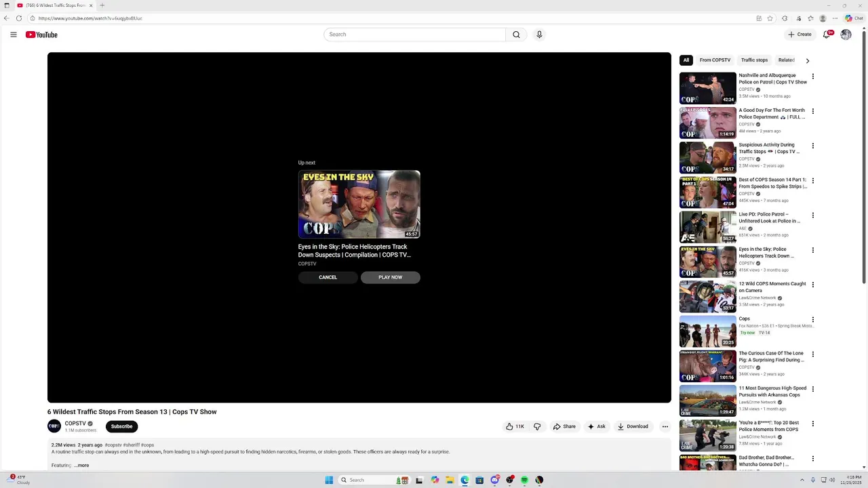Add page to browser favorites star
The image size is (868, 488).
(770, 18)
